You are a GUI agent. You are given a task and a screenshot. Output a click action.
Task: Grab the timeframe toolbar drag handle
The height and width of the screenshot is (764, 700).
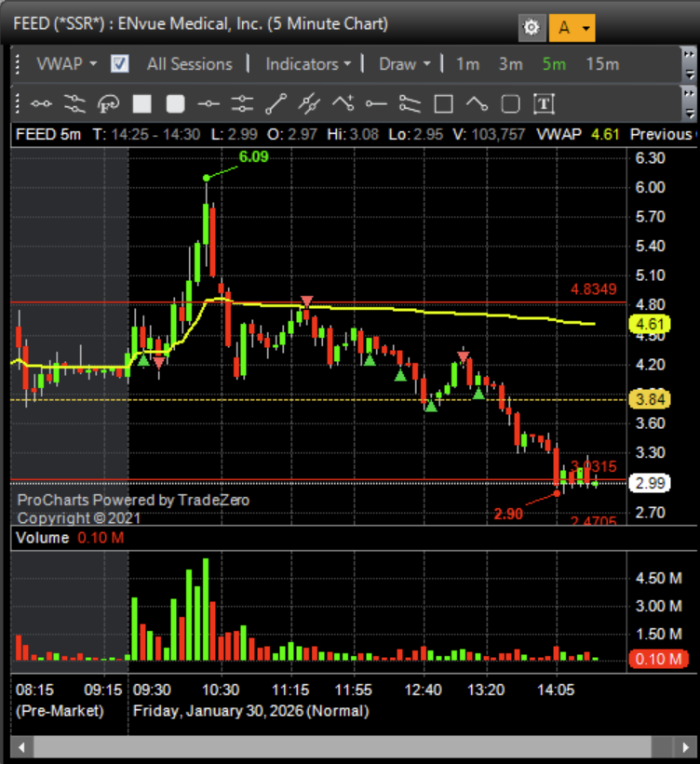point(17,64)
